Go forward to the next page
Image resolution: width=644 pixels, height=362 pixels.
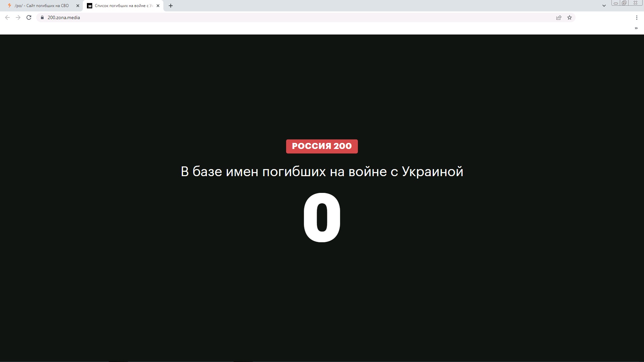point(18,17)
